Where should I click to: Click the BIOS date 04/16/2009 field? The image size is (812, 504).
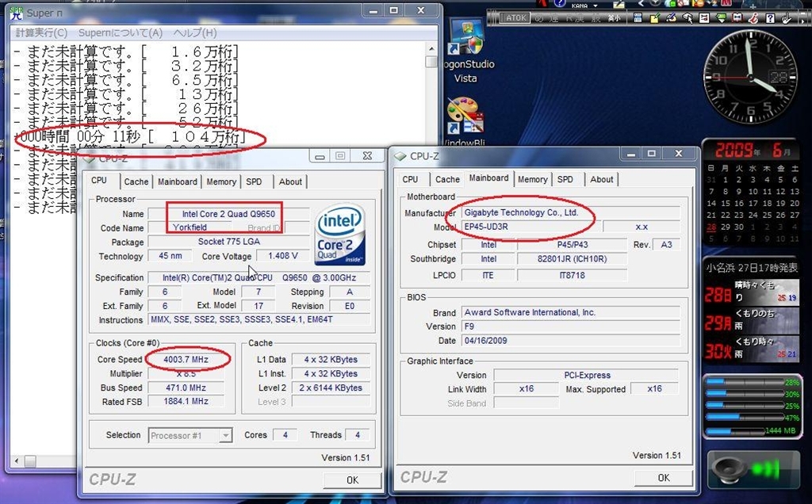pos(570,341)
